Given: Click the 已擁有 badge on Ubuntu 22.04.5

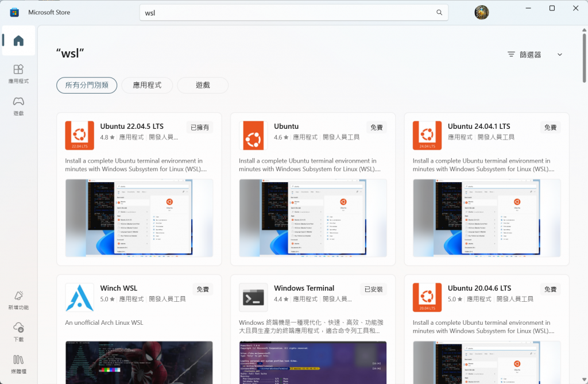Looking at the screenshot, I should [199, 128].
